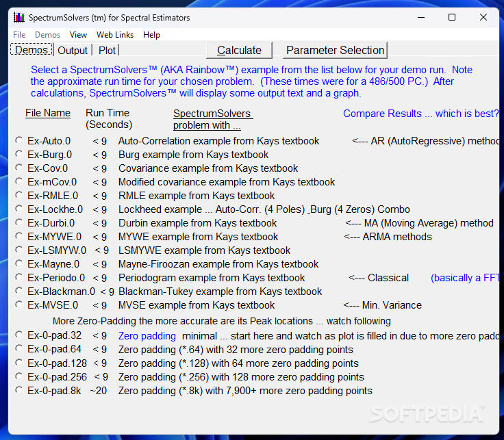The width and height of the screenshot is (504, 440).
Task: Select the Ex-RMLE.0 radio button
Action: [x=19, y=195]
